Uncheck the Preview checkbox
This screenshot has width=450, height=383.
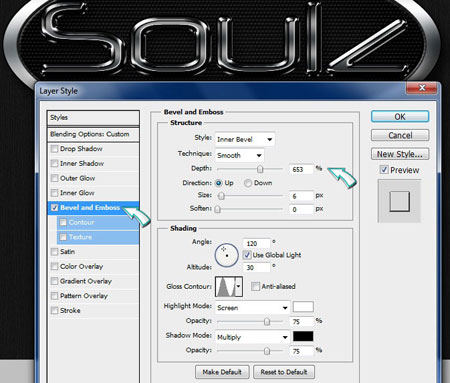point(384,170)
